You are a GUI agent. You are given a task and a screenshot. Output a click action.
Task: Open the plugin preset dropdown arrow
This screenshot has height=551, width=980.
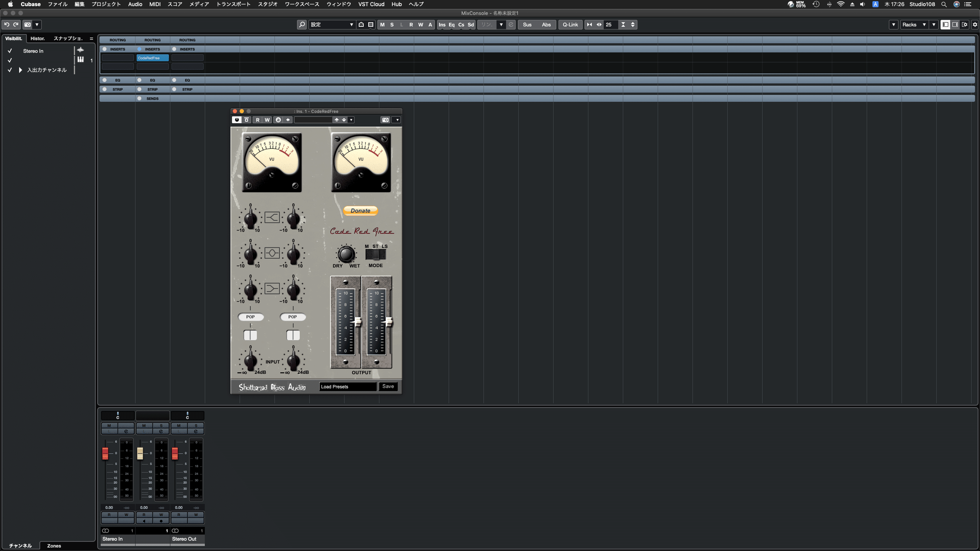(351, 119)
